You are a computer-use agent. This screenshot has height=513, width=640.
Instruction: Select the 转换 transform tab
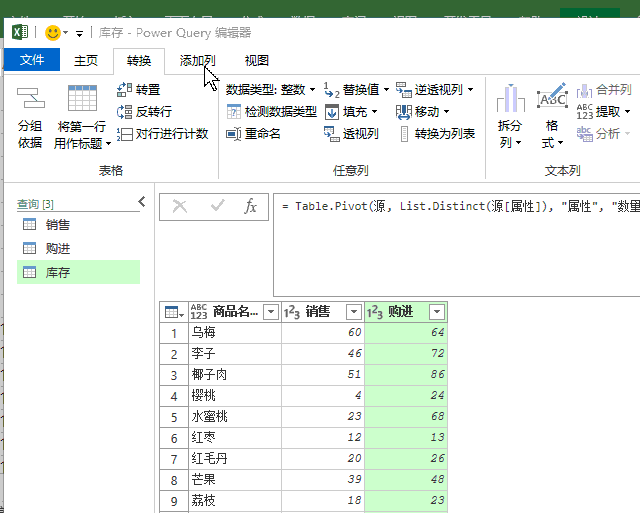(139, 60)
